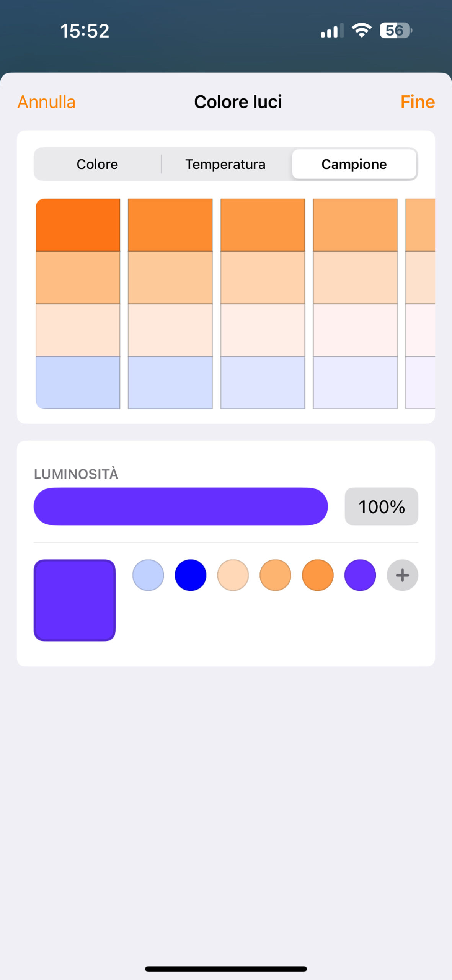Screen dimensions: 452x980
Task: Switch to the Colore tab
Action: [97, 164]
